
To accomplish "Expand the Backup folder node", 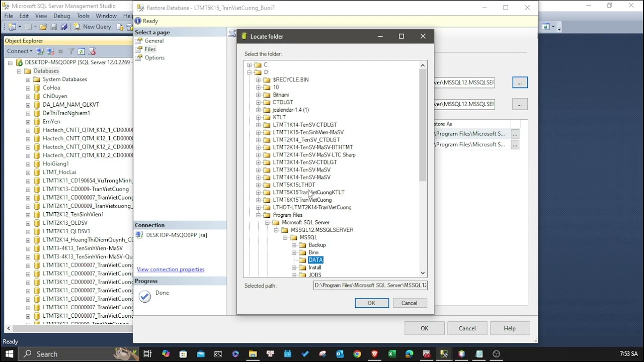I will [x=294, y=245].
